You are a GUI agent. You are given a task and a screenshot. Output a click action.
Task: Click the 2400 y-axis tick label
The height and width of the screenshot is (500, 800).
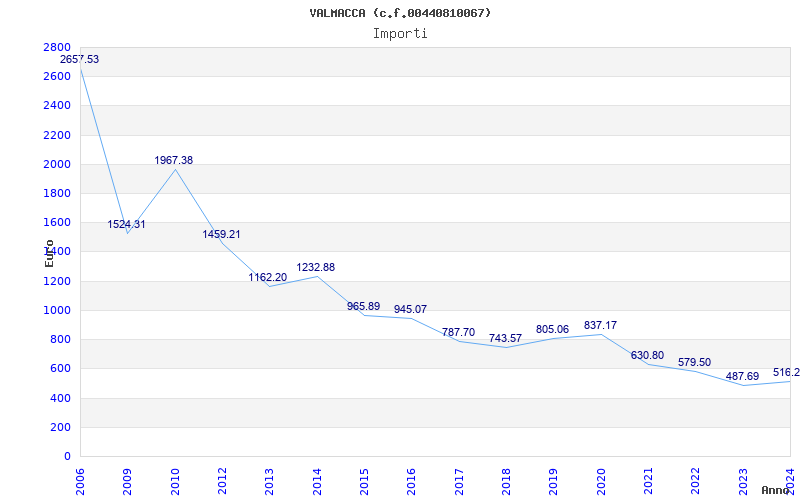click(x=57, y=106)
